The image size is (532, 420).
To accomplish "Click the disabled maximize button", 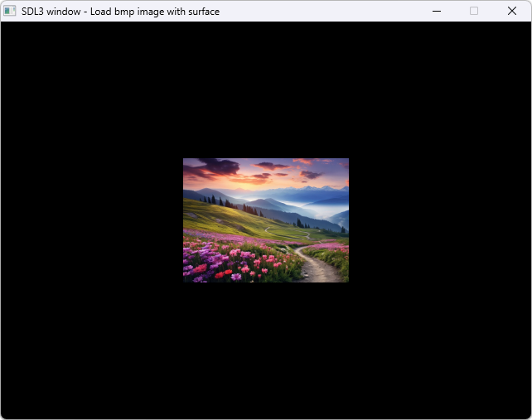I will [474, 12].
